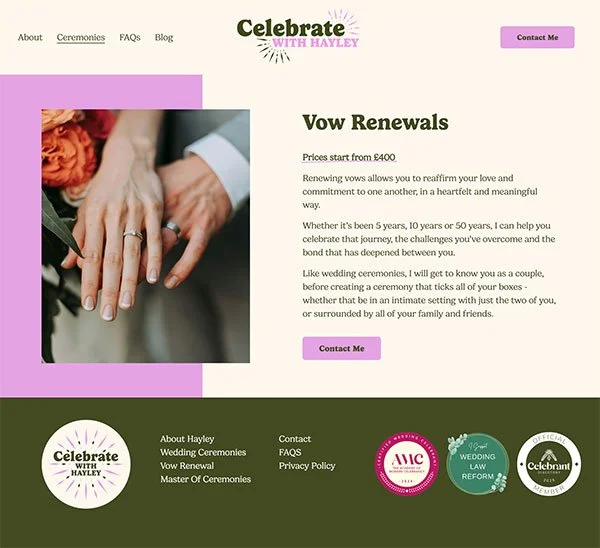
Task: Click the header Contact Me button
Action: coord(537,38)
